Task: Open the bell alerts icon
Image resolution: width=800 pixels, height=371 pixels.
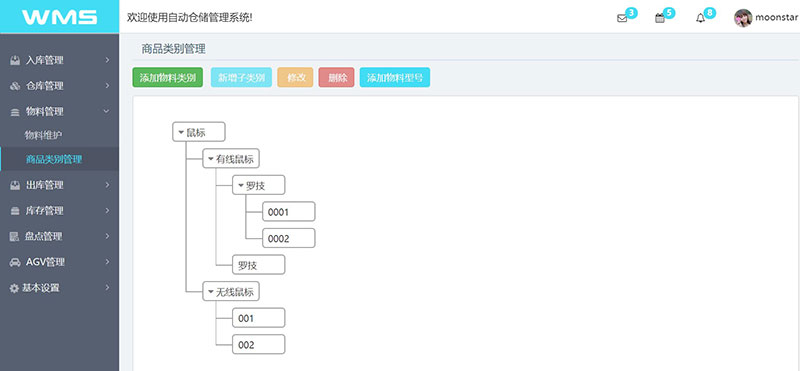Action: tap(701, 18)
